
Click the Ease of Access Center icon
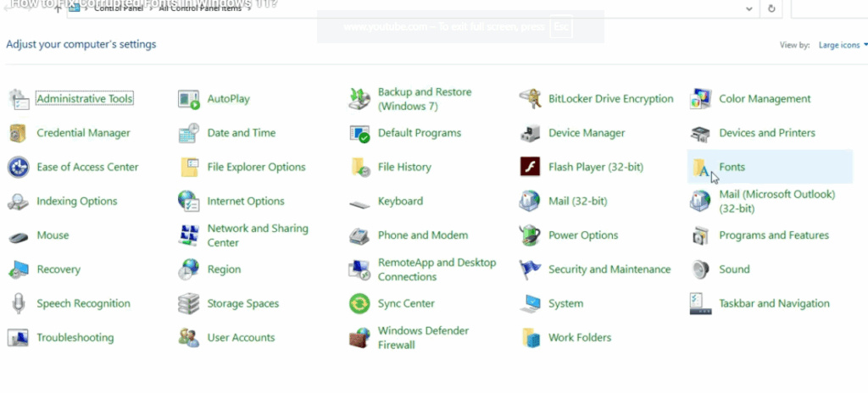click(x=19, y=167)
